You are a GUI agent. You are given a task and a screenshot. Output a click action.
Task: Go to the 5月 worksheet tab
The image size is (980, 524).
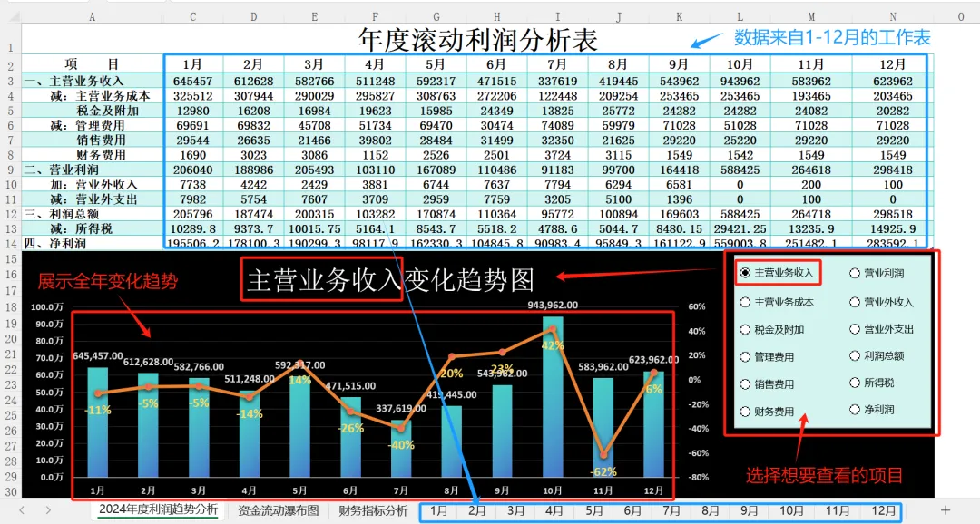click(593, 511)
